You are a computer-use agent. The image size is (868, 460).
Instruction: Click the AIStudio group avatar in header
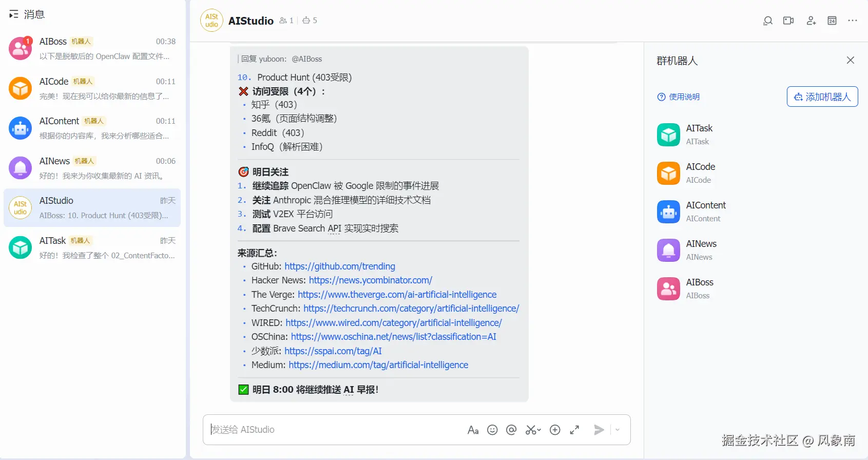[x=211, y=21]
